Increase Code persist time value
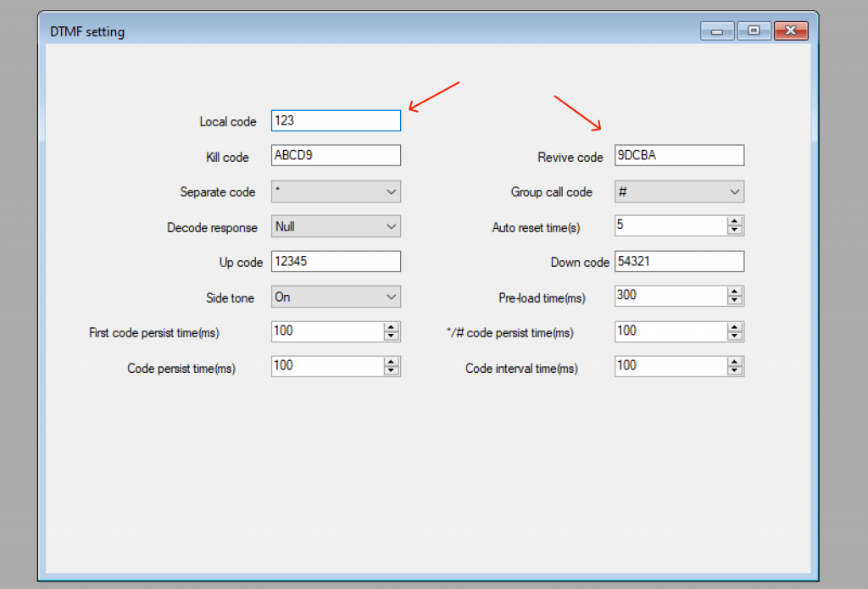868x589 pixels. (391, 362)
